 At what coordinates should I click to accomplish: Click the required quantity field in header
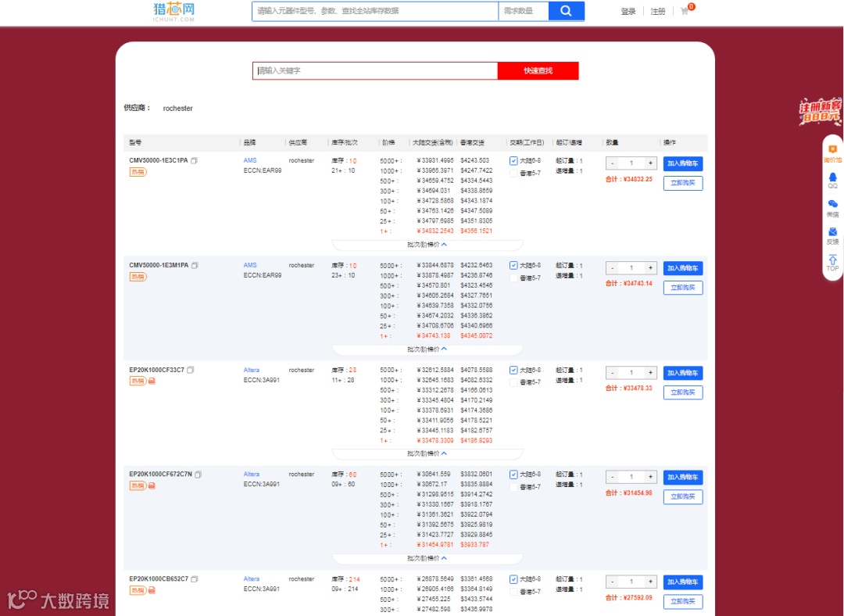(523, 11)
